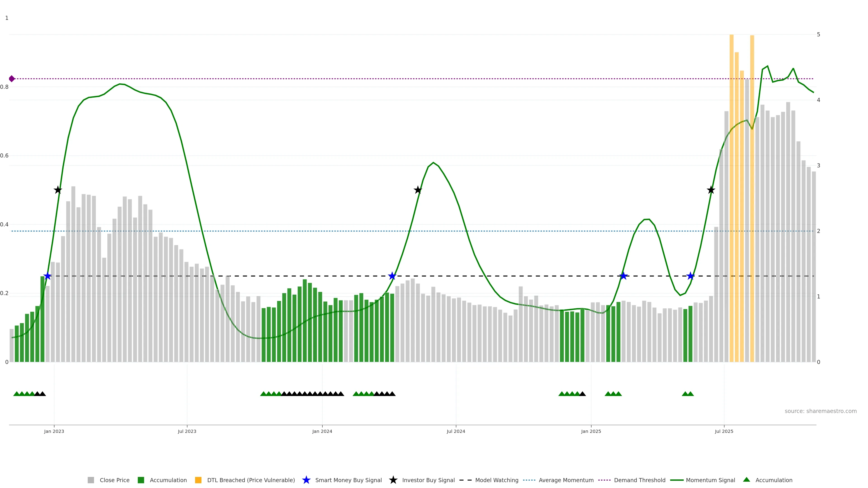Click the black Investor Buy star legend icon

tap(393, 480)
